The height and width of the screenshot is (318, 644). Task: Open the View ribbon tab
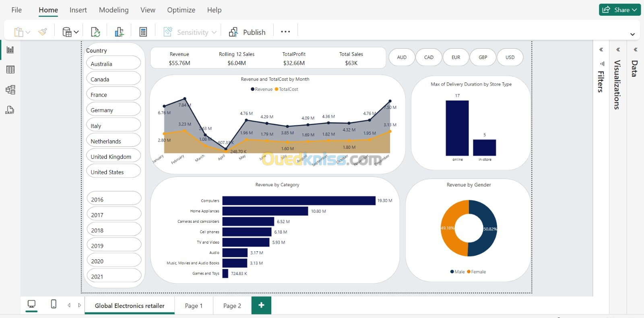[x=148, y=10]
